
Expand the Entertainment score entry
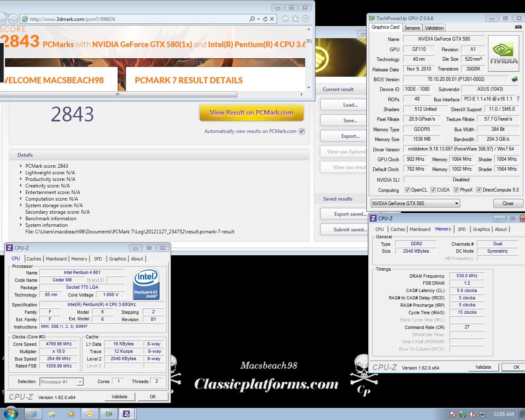point(21,192)
